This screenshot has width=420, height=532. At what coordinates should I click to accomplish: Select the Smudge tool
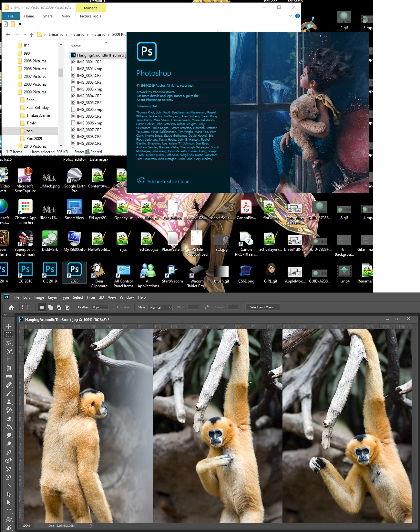[9, 435]
